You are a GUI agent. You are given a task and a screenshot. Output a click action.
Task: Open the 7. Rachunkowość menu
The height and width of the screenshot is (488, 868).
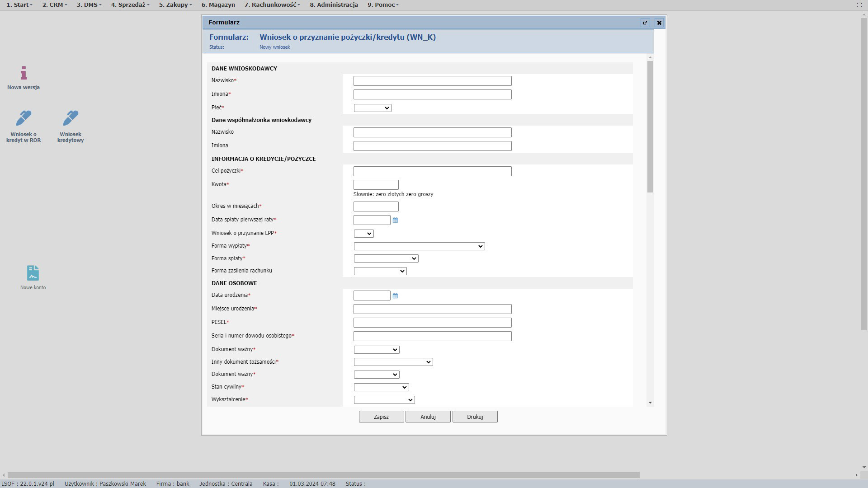pyautogui.click(x=272, y=5)
